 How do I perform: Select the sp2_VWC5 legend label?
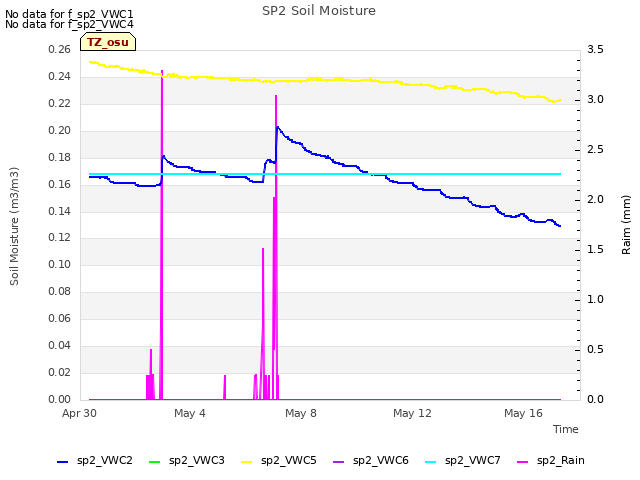click(x=289, y=460)
